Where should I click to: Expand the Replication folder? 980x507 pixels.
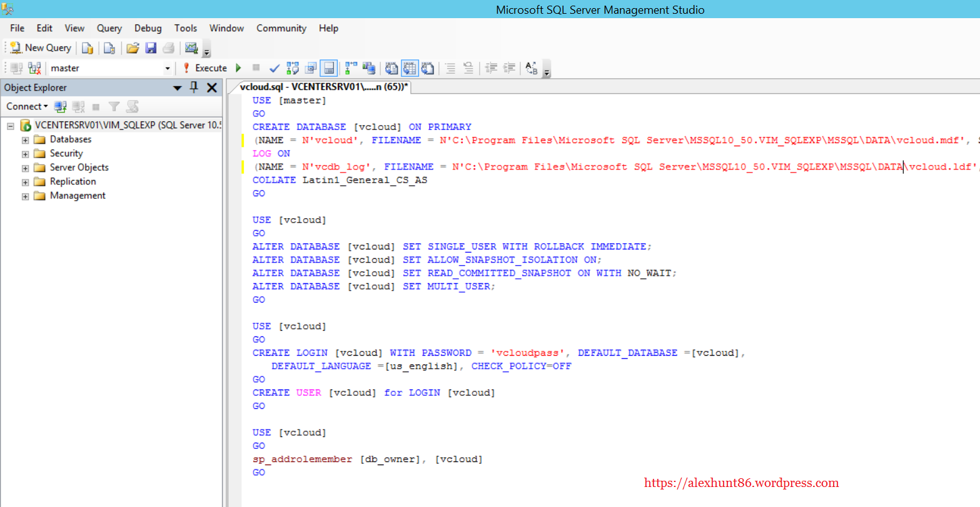25,182
